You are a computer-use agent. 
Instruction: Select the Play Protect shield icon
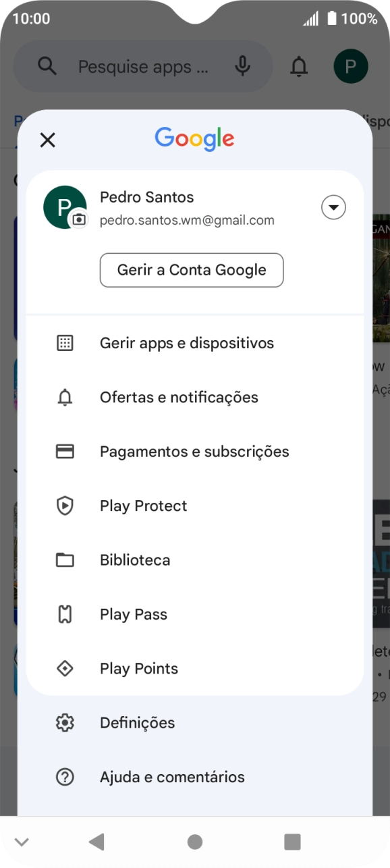(x=65, y=506)
